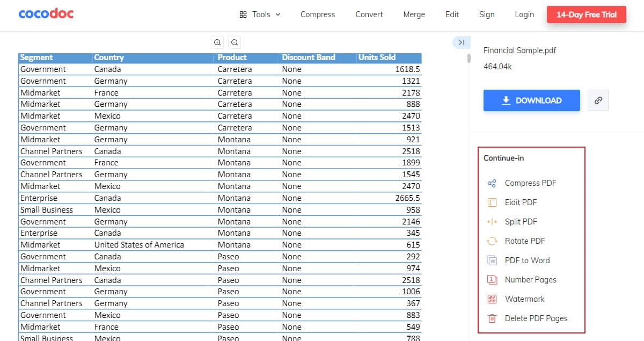This screenshot has width=644, height=341.
Task: Click the Rotate PDF icon
Action: pyautogui.click(x=492, y=241)
